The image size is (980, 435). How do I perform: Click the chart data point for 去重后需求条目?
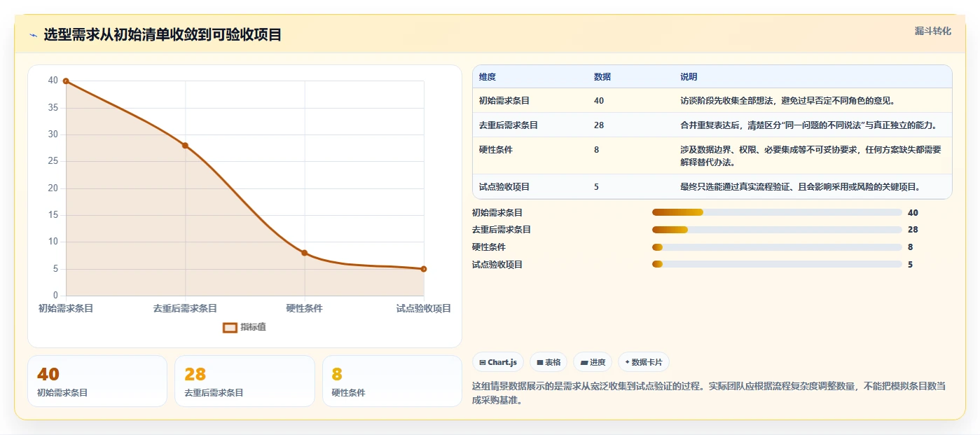coord(185,146)
